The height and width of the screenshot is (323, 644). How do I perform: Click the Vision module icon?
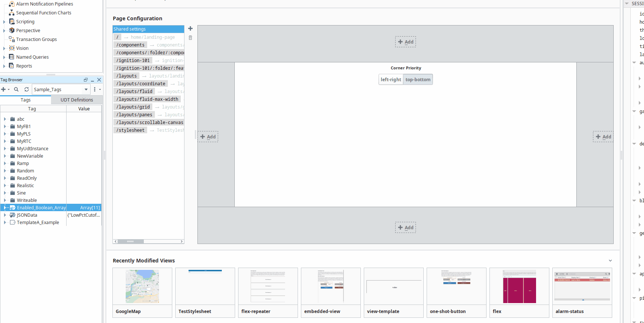point(12,48)
